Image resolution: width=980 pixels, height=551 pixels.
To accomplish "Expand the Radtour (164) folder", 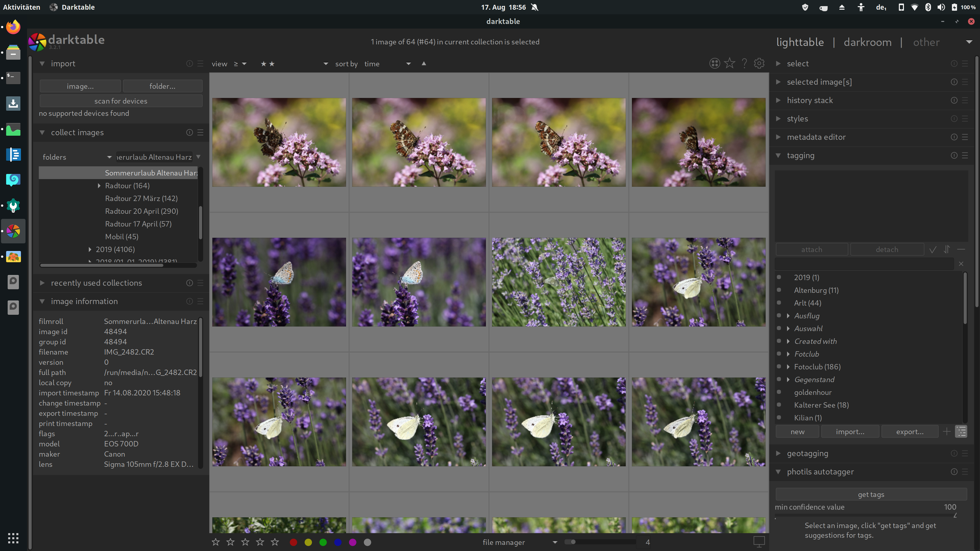I will (99, 185).
